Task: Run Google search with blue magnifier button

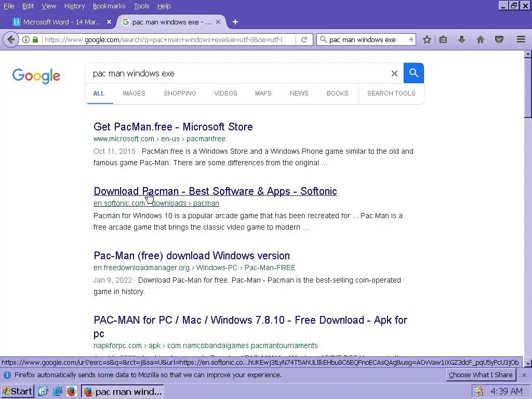Action: tap(414, 73)
